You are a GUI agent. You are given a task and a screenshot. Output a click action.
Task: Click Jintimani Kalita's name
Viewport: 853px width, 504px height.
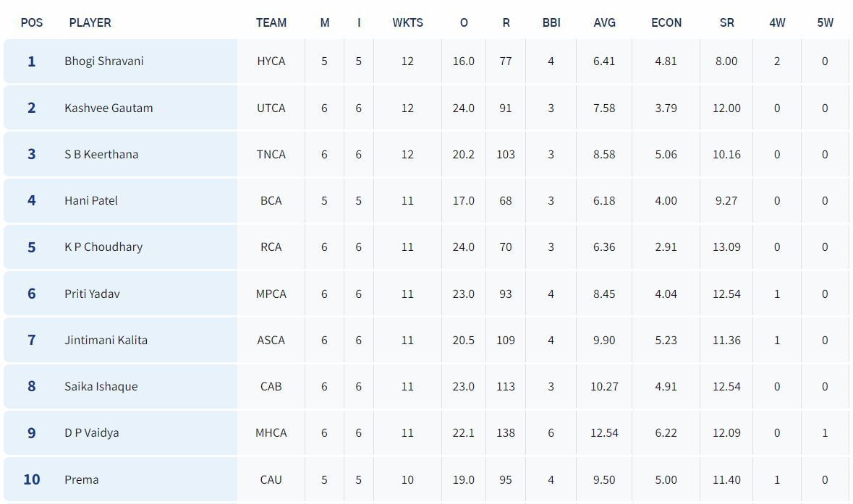pyautogui.click(x=106, y=340)
